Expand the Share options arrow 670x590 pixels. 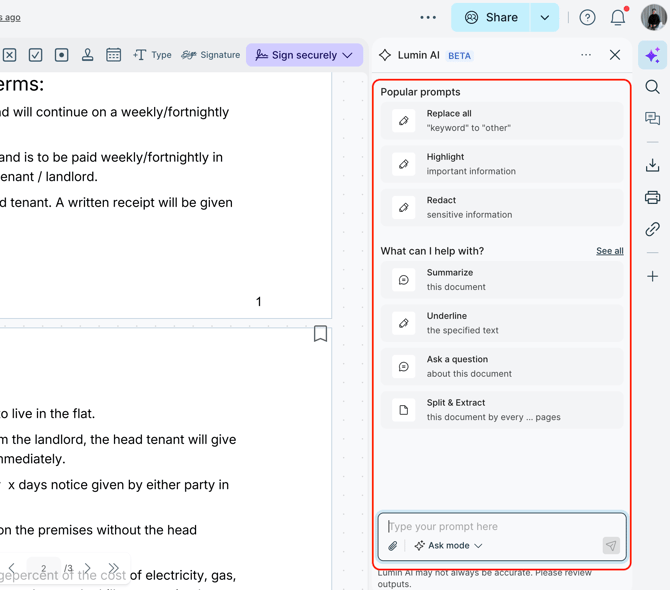pos(544,18)
